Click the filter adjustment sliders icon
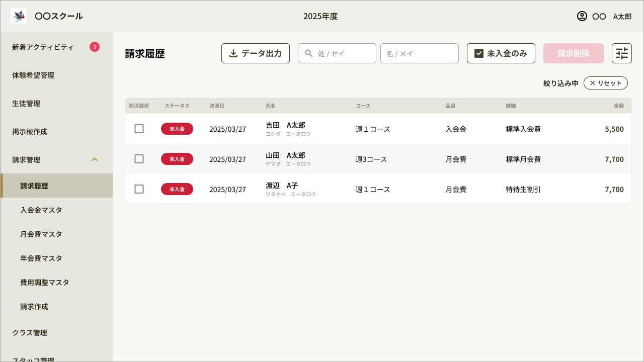The width and height of the screenshot is (644, 362). (622, 53)
